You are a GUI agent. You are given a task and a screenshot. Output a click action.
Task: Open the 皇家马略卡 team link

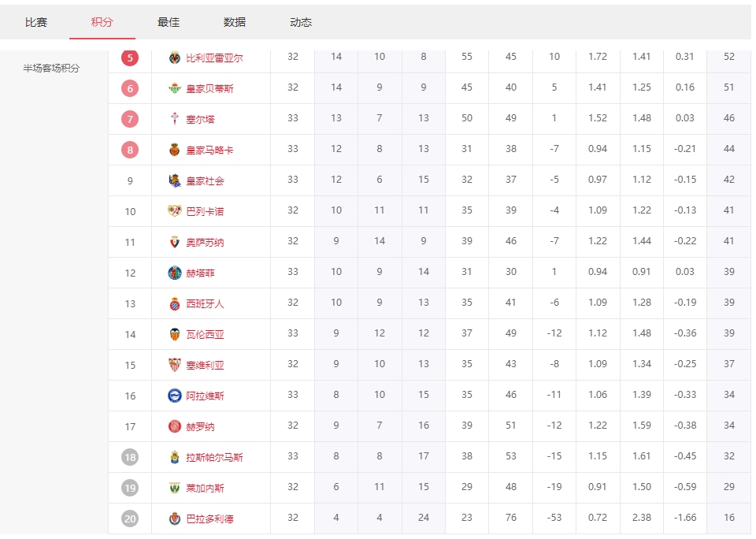[x=209, y=150]
